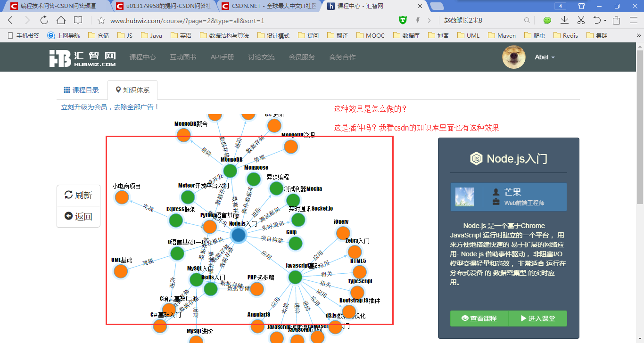Close the 课程中心 - 汇智网 tab
This screenshot has width=644, height=343.
(x=420, y=6)
